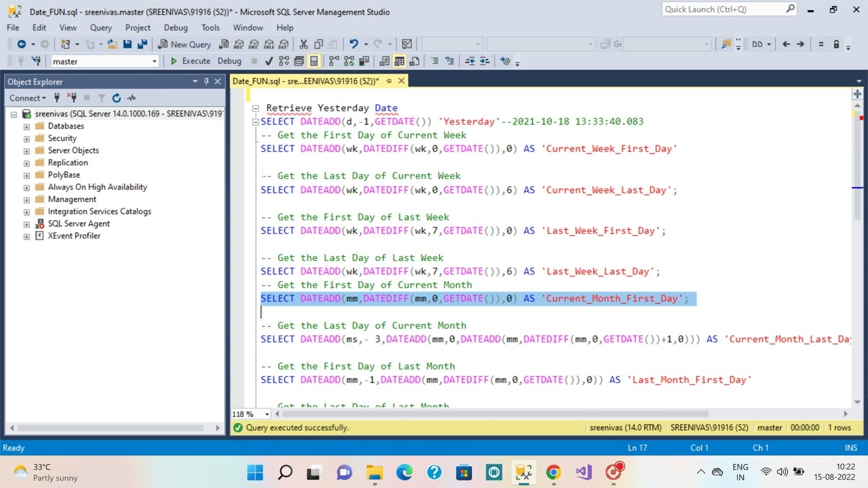Expand the Management folder
The image size is (868, 488).
(26, 199)
